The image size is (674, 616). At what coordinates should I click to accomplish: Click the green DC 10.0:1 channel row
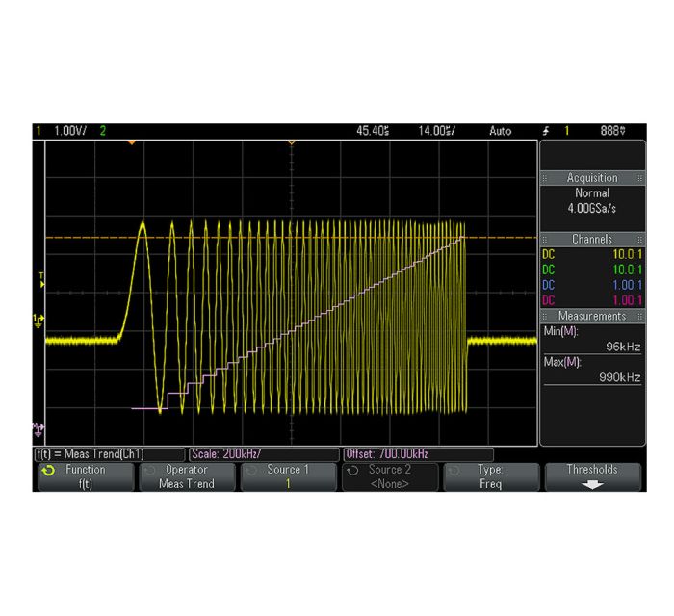point(592,269)
